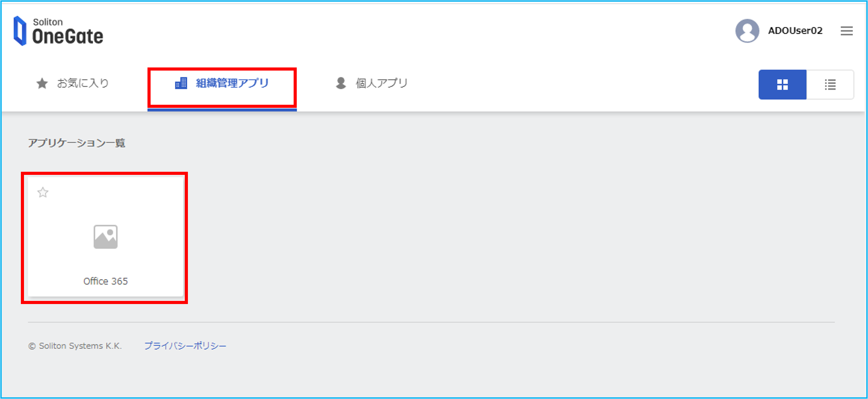Click the アプリケーション一覧 heading
The width and height of the screenshot is (868, 399).
click(77, 143)
